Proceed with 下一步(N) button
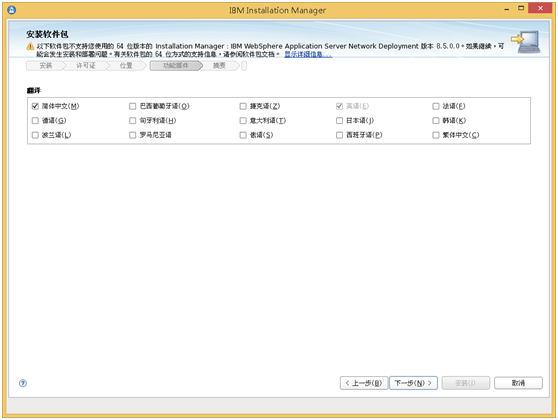This screenshot has width=558, height=420. pos(413,383)
